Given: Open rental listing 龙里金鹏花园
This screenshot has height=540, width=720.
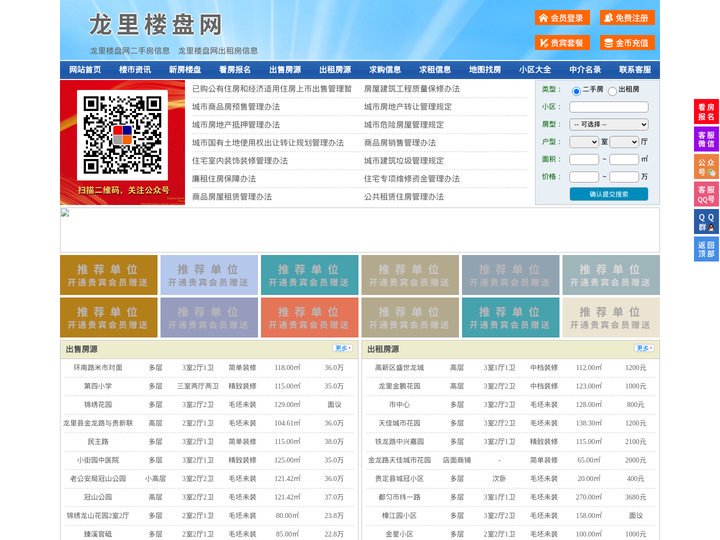Looking at the screenshot, I should [x=399, y=386].
